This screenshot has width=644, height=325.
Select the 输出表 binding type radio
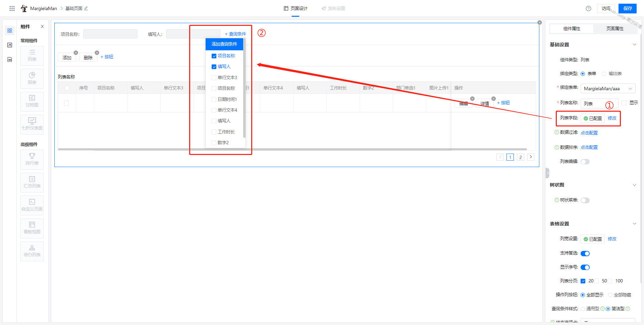[604, 74]
